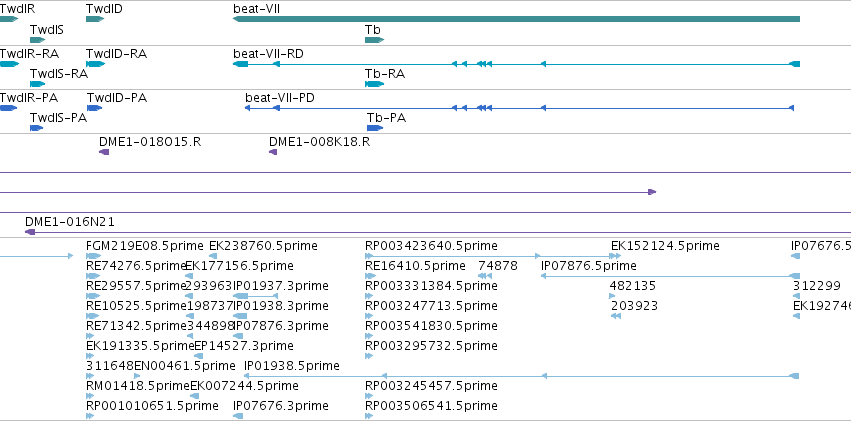Viewport: 851px width, 421px height.
Task: Open IP01937.3prime EST label
Action: click(x=281, y=286)
